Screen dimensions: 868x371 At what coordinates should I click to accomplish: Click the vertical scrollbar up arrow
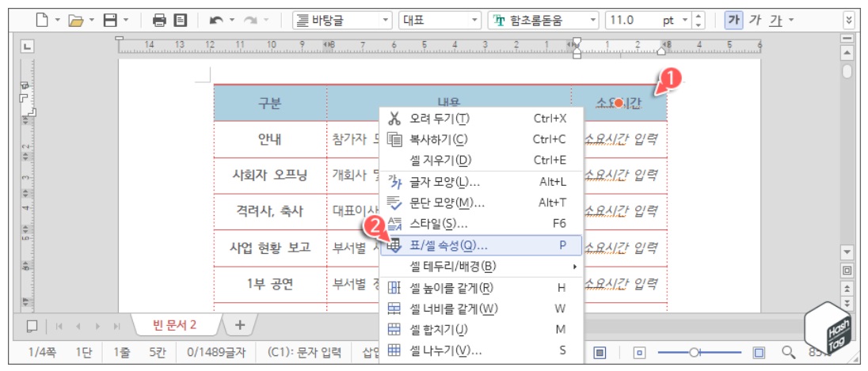[x=847, y=53]
